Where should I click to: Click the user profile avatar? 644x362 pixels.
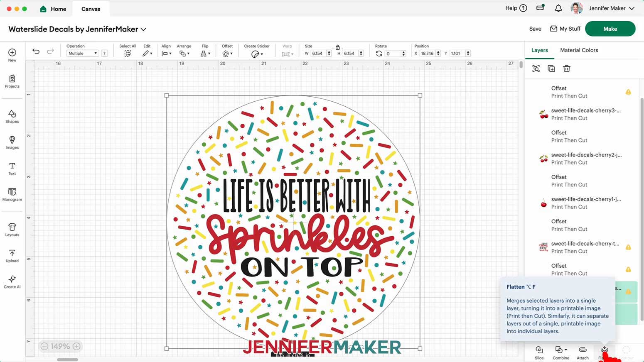tap(577, 8)
